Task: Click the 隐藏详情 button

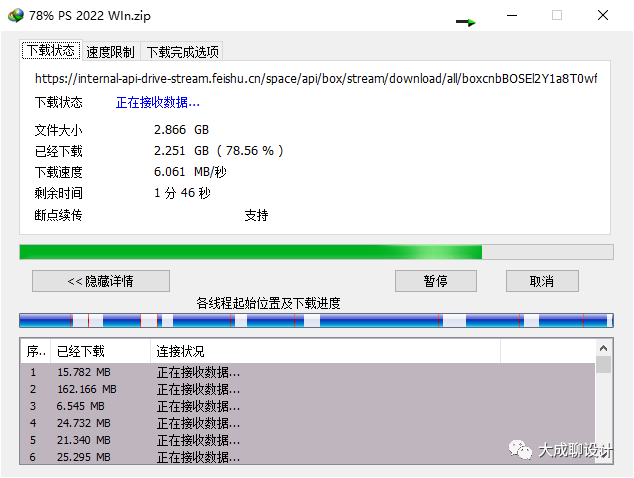Action: pos(101,281)
